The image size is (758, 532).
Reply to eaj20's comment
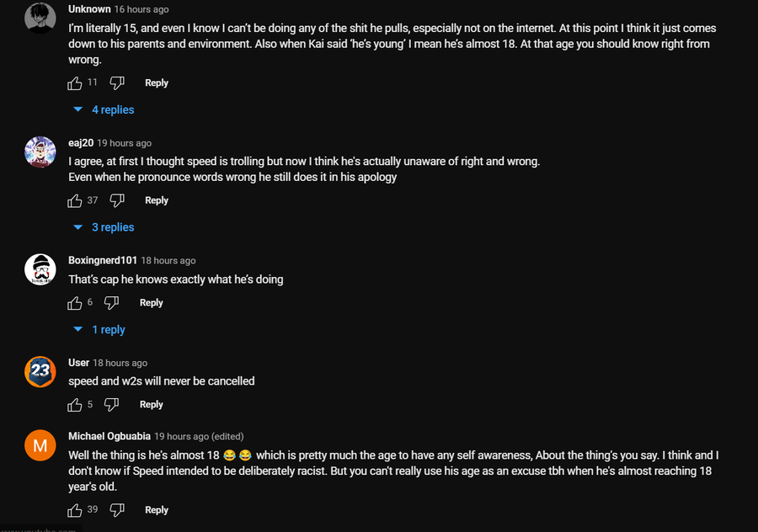point(157,200)
